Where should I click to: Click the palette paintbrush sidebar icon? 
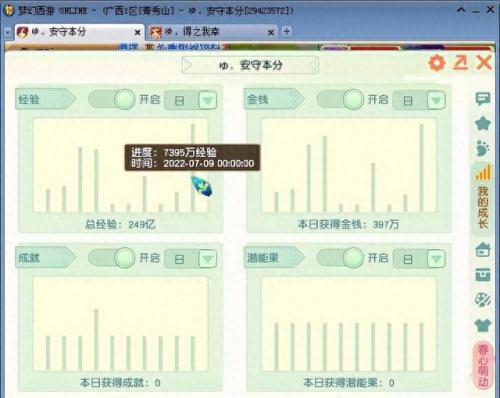point(483,299)
